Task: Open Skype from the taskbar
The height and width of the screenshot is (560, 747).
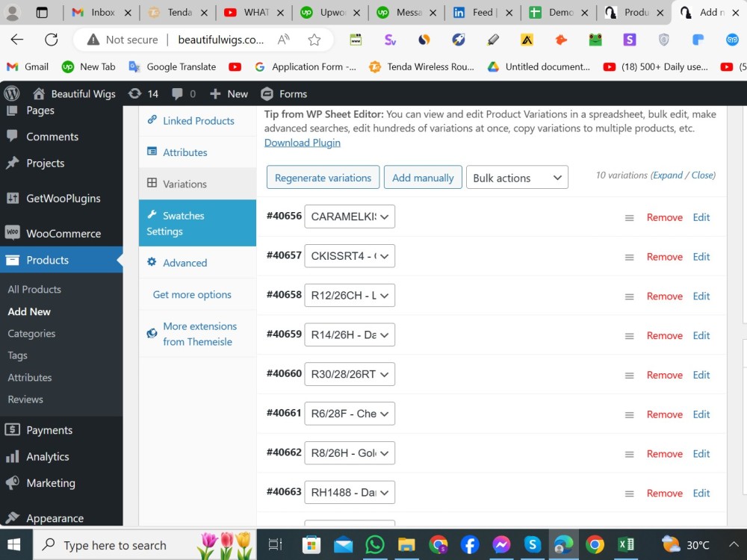Action: click(532, 544)
